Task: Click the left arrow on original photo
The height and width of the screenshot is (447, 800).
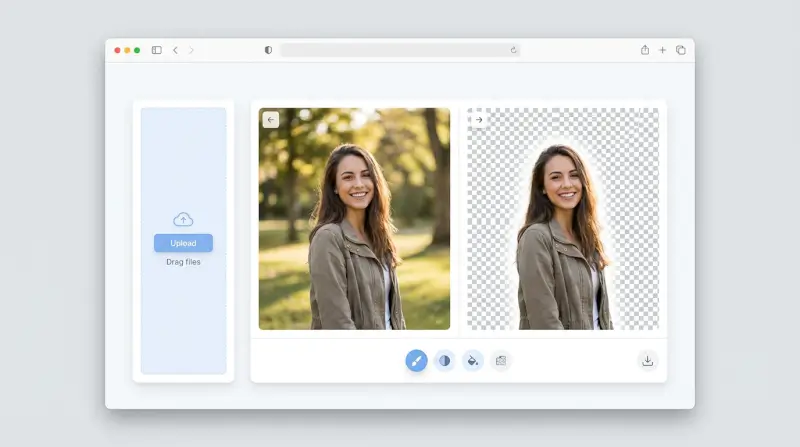Action: point(271,120)
